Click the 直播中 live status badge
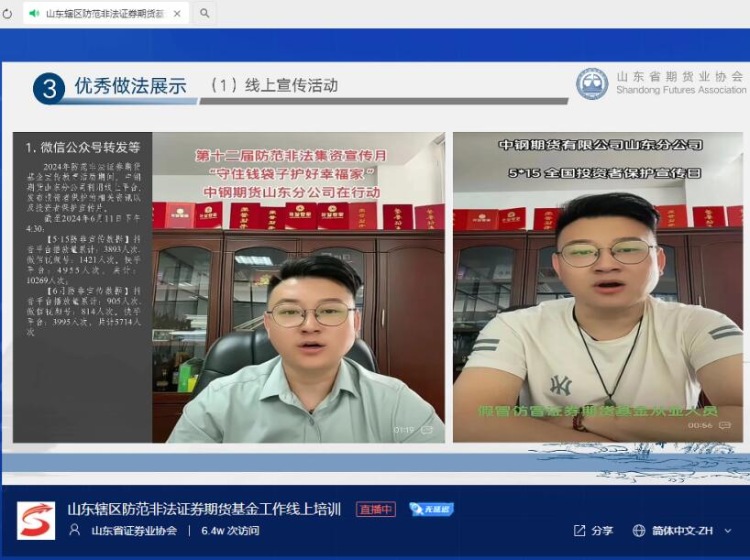Screen dimensions: 750x560 tap(376, 510)
